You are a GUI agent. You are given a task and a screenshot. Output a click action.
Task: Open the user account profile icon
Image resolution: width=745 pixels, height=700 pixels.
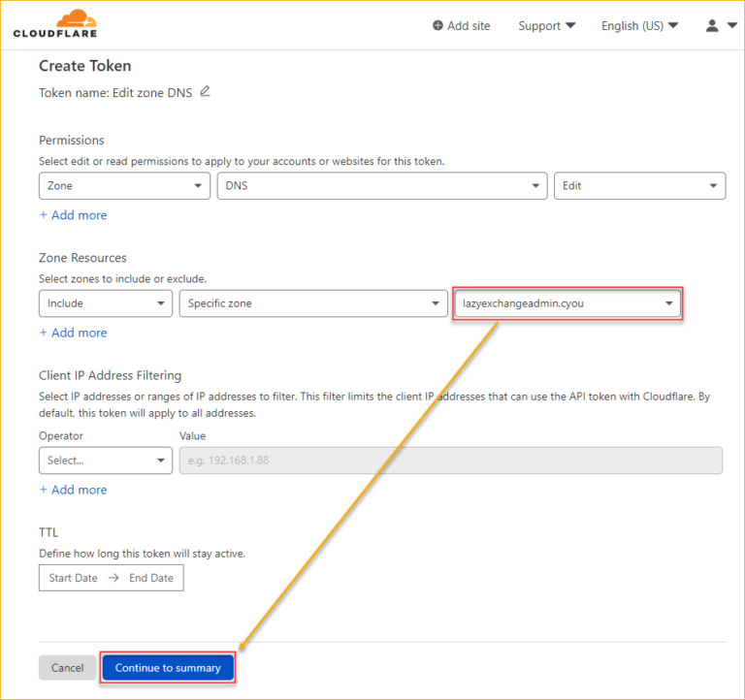click(711, 25)
